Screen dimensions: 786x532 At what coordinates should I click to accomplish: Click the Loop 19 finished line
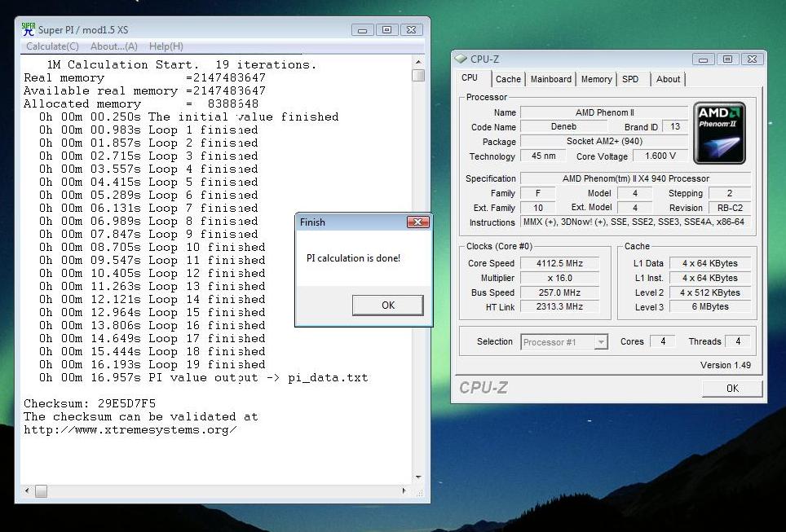click(152, 364)
